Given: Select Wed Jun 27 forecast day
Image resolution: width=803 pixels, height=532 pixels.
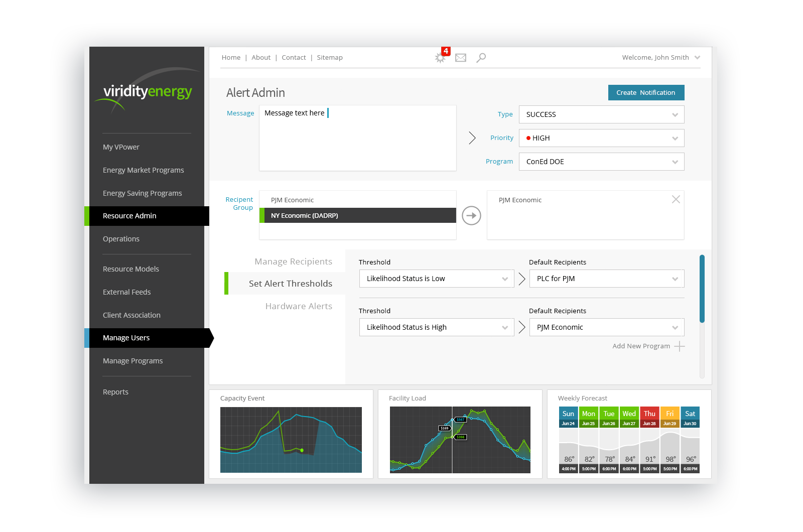Looking at the screenshot, I should click(629, 440).
